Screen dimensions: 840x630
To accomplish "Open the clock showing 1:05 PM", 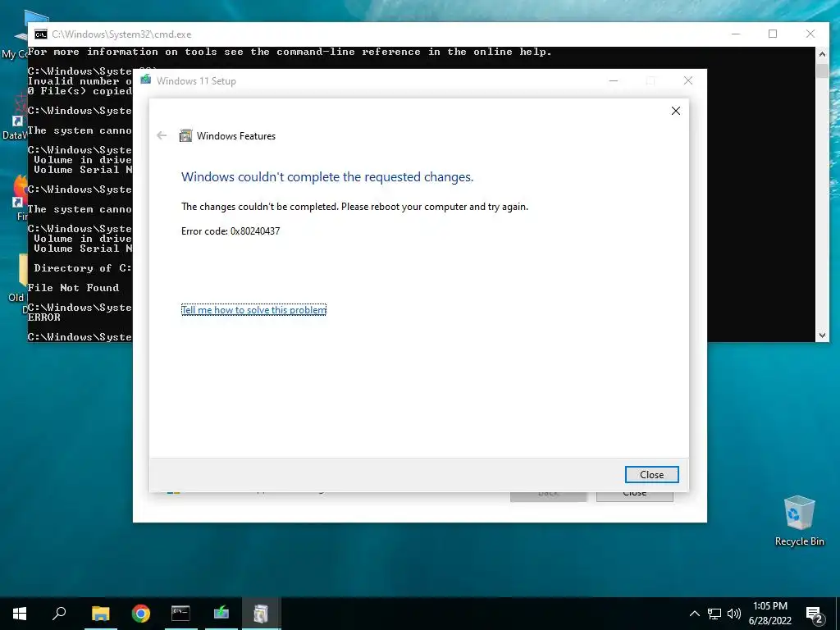I will pos(769,614).
